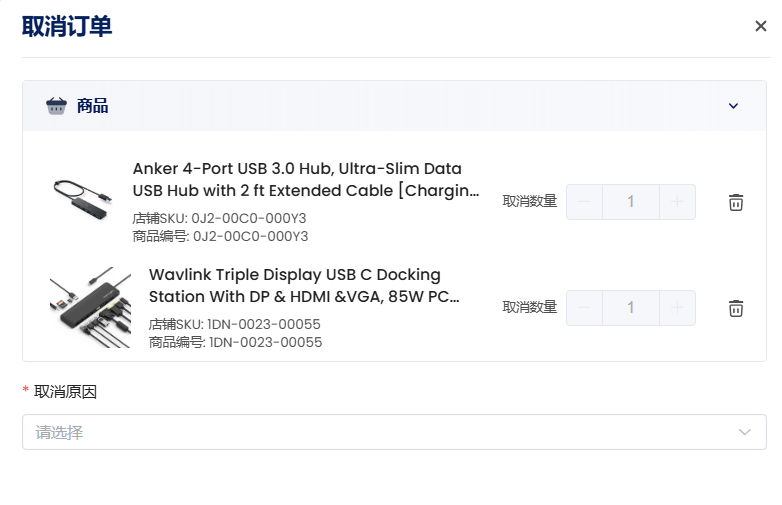Collapse the 商品 section chevron
Viewport: 782px width, 505px height.
pos(733,106)
